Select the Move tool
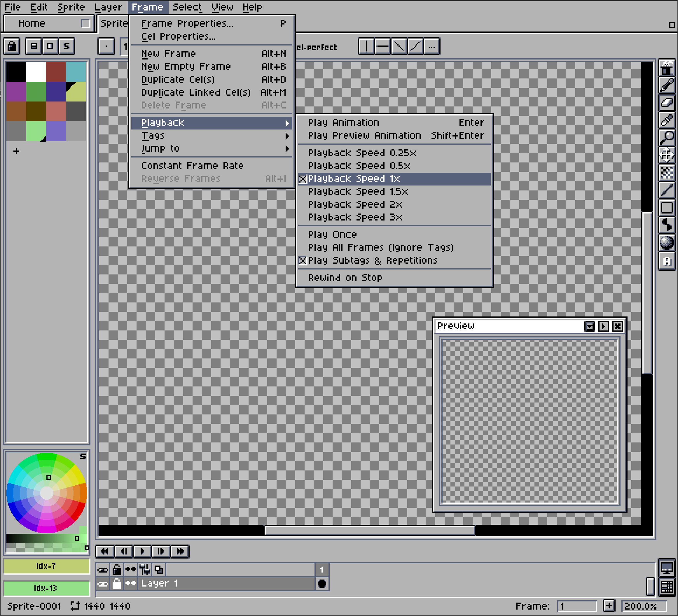The height and width of the screenshot is (616, 678). (667, 155)
